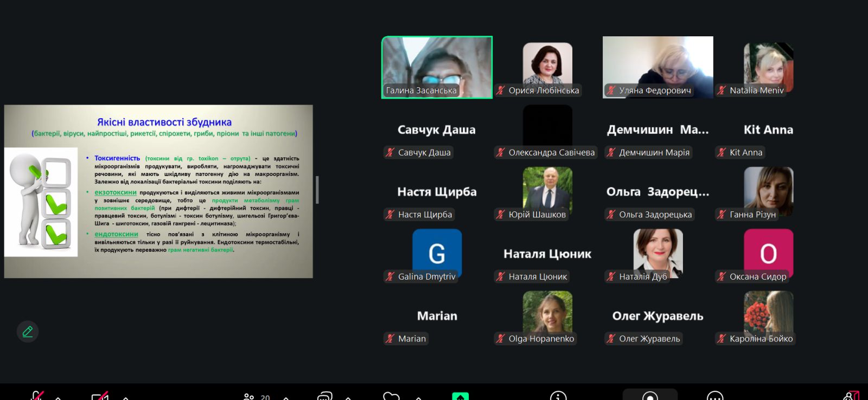Click the green annotate pencil button

click(x=28, y=331)
